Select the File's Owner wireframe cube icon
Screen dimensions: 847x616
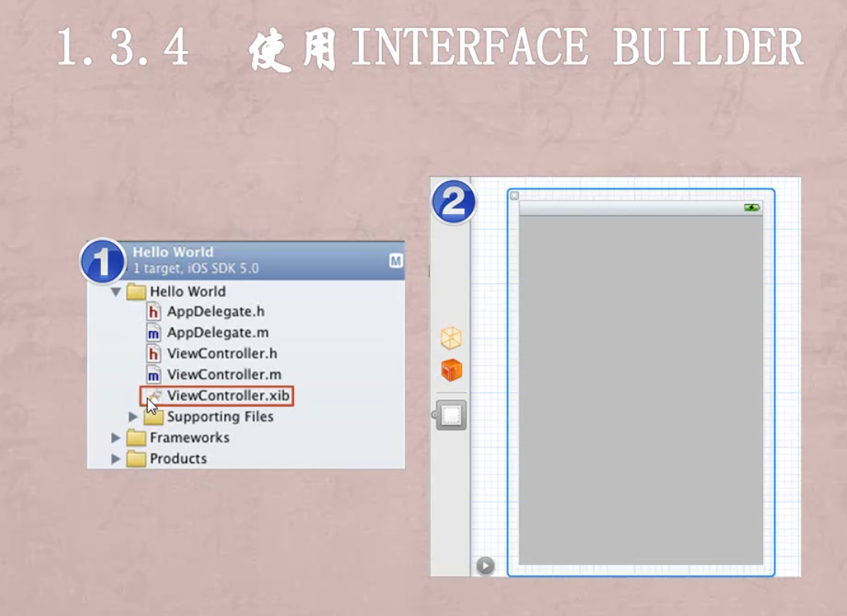point(451,338)
